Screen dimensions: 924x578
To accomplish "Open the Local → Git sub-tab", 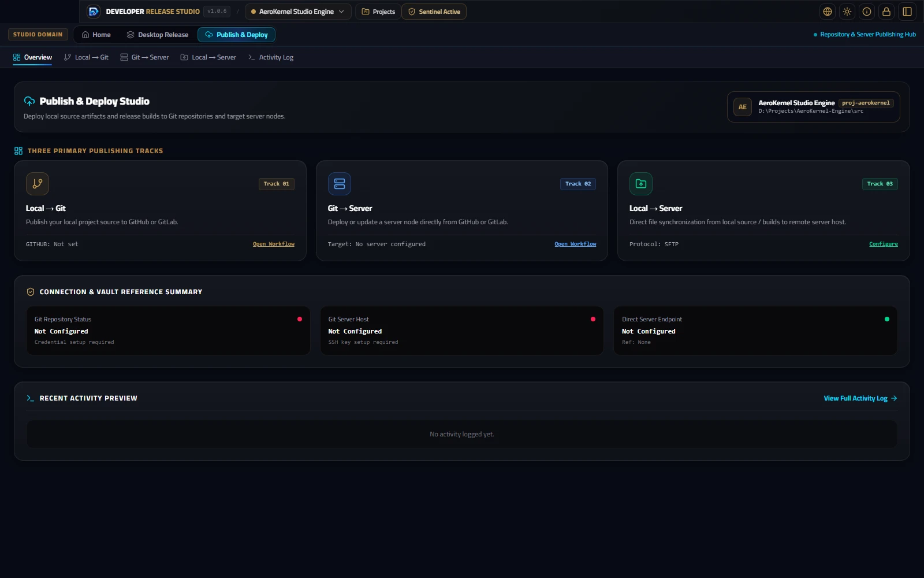I will 86,57.
